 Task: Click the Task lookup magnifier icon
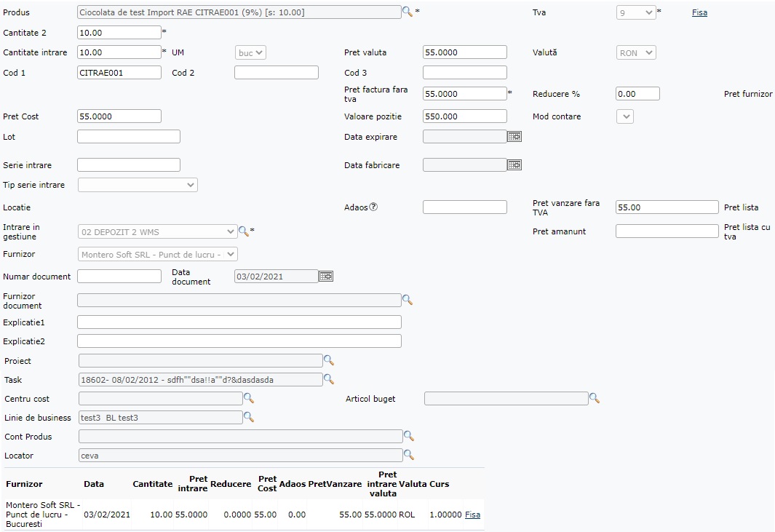coord(329,379)
